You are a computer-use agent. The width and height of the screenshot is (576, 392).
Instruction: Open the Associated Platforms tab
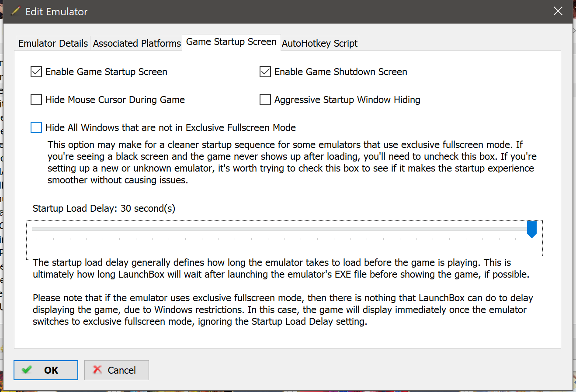pyautogui.click(x=136, y=43)
